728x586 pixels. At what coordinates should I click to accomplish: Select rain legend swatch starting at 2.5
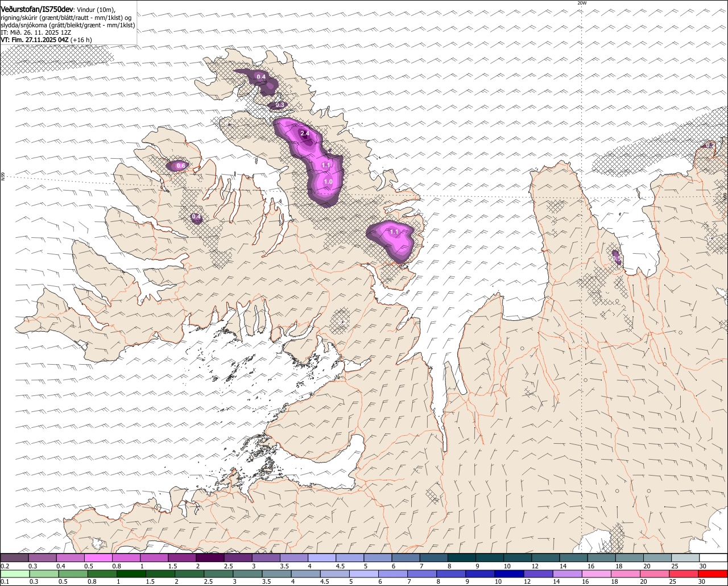(218, 574)
